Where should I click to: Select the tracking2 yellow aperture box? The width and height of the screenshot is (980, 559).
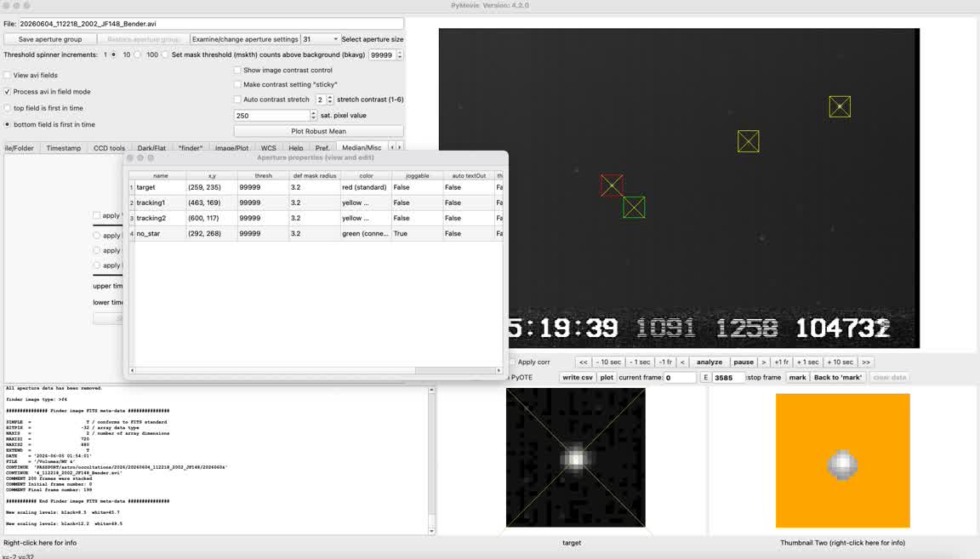pos(840,106)
